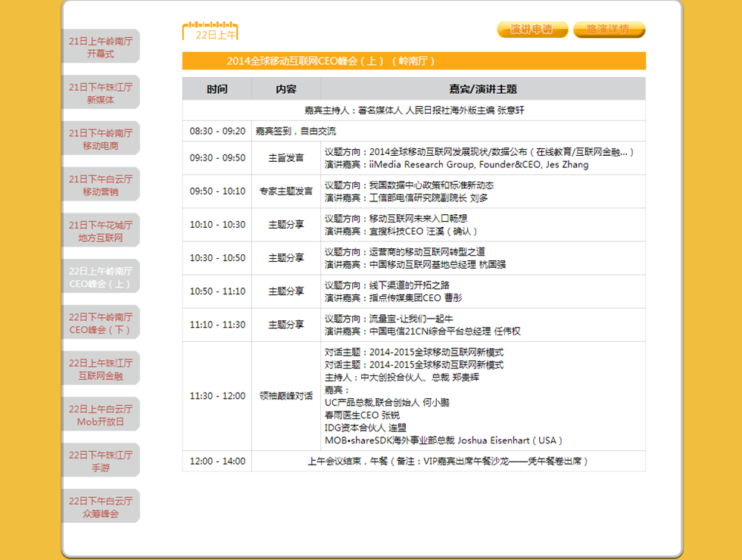Go to 21日下午花城厅 地方互联网 tab
This screenshot has height=560, width=742.
tap(101, 231)
